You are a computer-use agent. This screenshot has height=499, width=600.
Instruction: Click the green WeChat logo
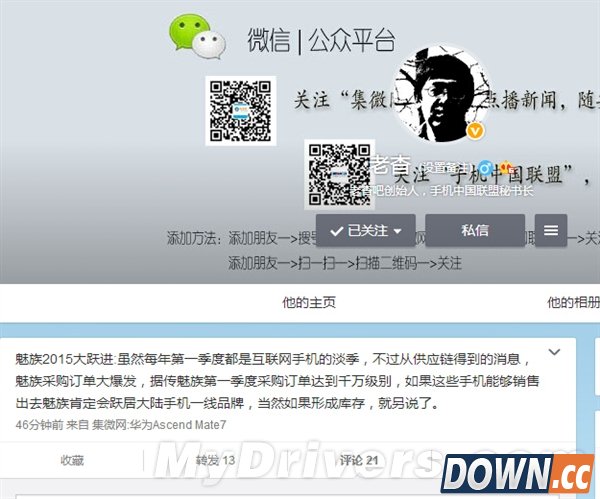click(196, 37)
